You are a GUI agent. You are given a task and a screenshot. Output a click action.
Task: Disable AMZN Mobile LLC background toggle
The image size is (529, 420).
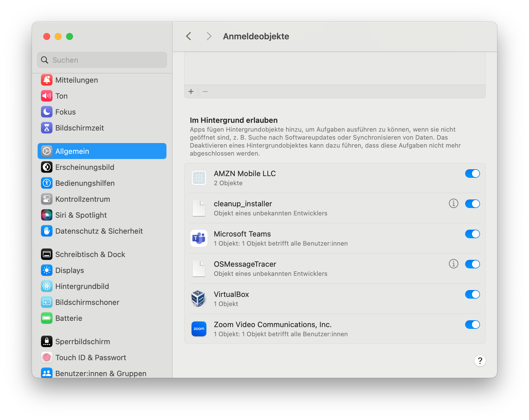click(472, 174)
